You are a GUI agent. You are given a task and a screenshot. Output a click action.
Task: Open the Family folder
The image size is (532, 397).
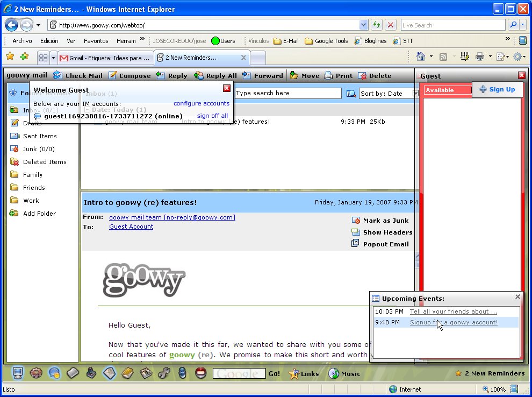(x=26, y=174)
